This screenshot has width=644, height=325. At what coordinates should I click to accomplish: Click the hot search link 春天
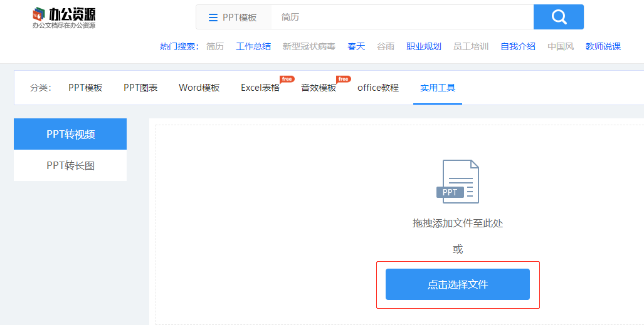click(356, 46)
